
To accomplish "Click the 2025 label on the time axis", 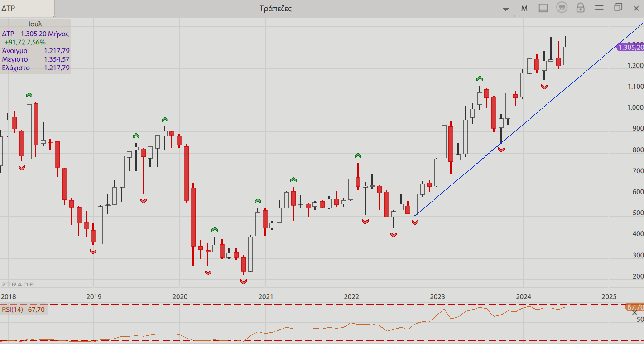I will [x=609, y=297].
